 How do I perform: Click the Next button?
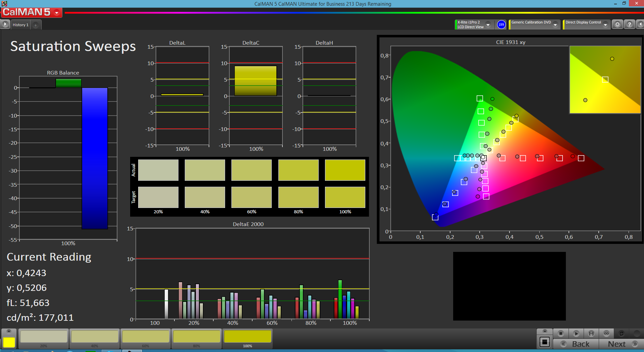[x=622, y=344]
